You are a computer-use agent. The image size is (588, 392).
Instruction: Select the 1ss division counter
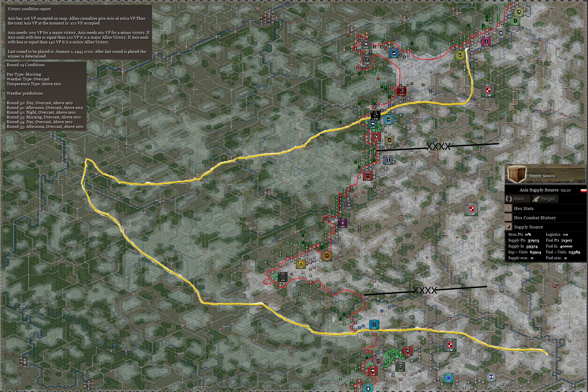click(375, 115)
